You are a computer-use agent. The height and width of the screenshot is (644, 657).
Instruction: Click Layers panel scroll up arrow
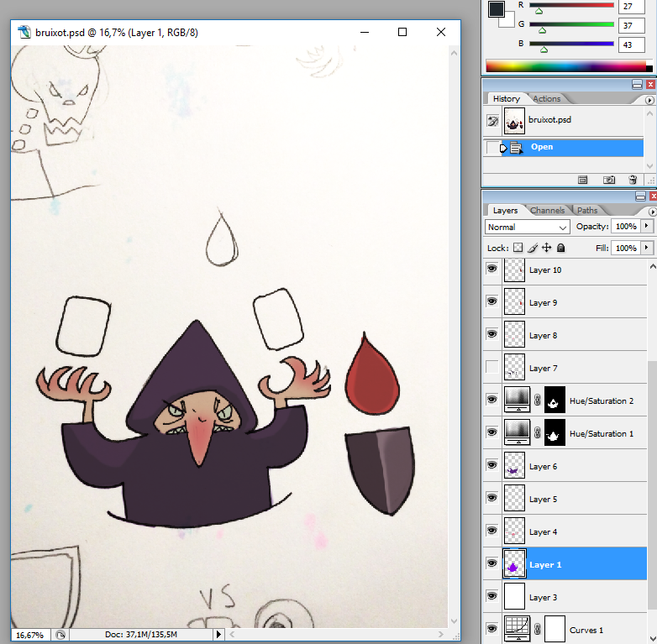[653, 266]
